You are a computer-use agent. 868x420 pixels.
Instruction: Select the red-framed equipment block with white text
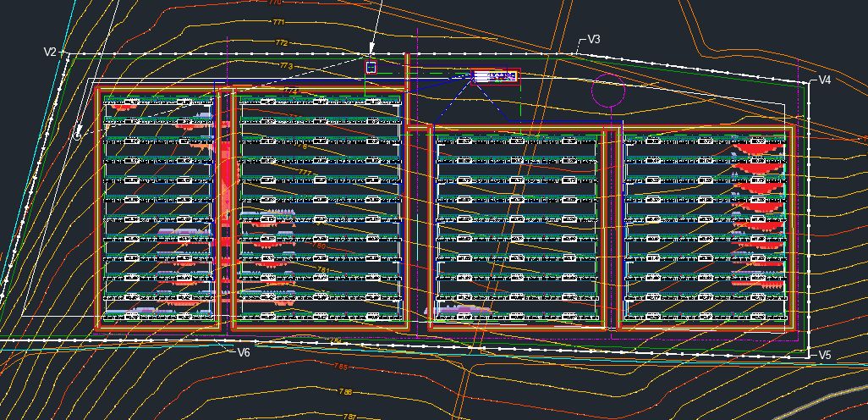[x=495, y=76]
